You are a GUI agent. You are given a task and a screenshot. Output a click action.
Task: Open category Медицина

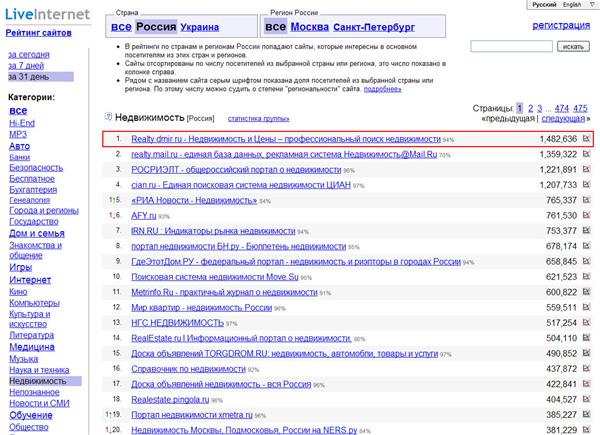(x=32, y=347)
